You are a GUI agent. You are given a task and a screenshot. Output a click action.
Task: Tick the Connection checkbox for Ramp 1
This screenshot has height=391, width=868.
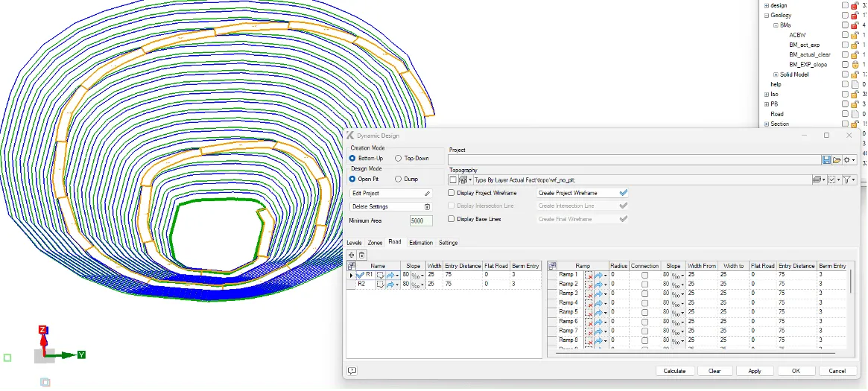(644, 275)
